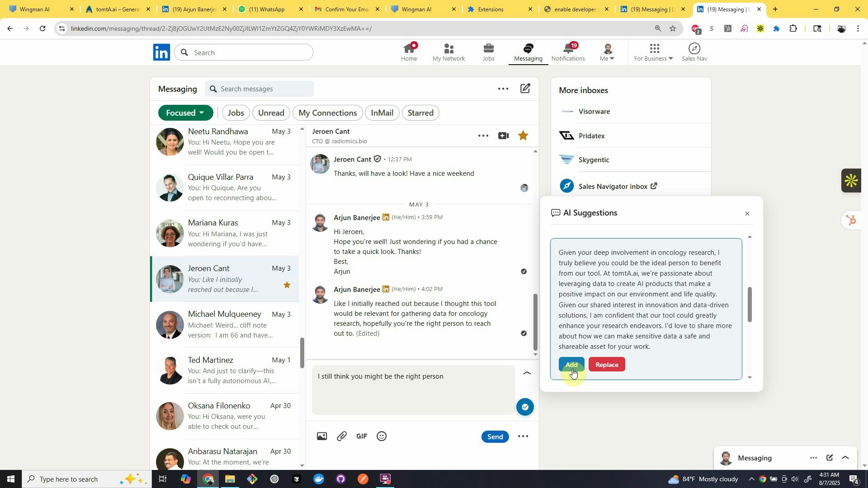The height and width of the screenshot is (488, 868).
Task: Open File Explorer from taskbar
Action: [x=230, y=479]
